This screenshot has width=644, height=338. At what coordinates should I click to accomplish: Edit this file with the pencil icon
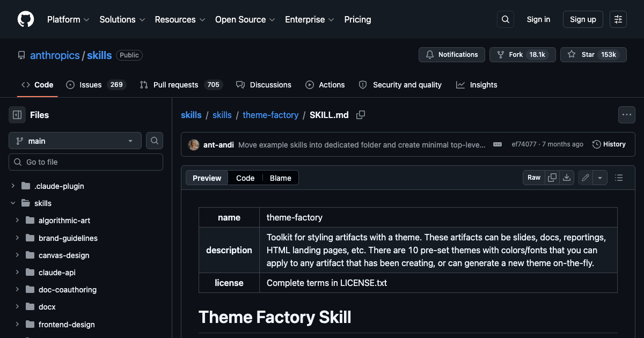[586, 178]
